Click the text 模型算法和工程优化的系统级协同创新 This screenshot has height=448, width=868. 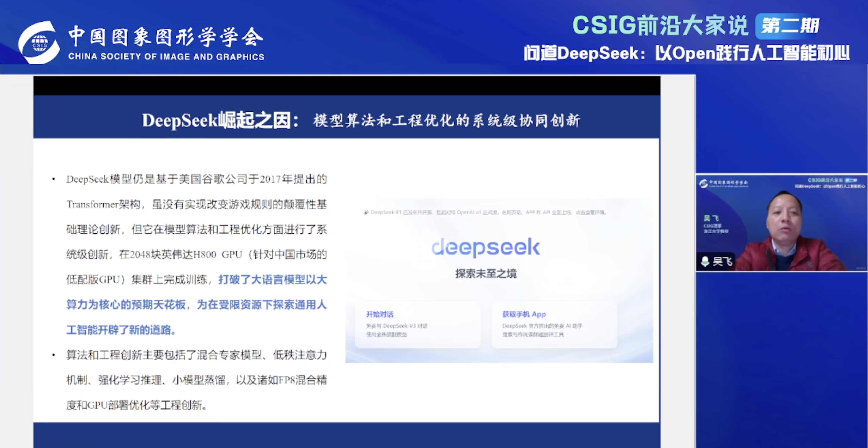447,121
